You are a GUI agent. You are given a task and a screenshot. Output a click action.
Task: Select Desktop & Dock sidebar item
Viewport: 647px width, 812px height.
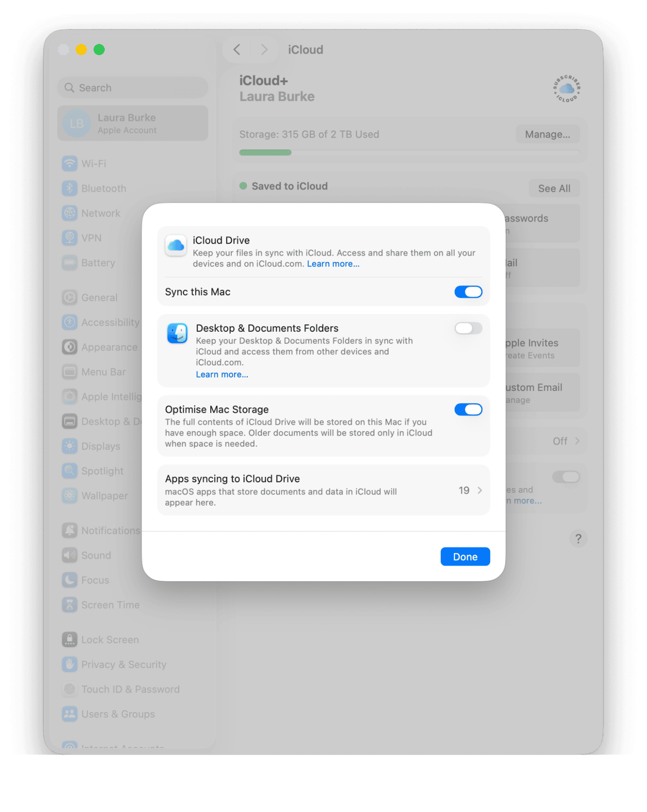tap(102, 422)
